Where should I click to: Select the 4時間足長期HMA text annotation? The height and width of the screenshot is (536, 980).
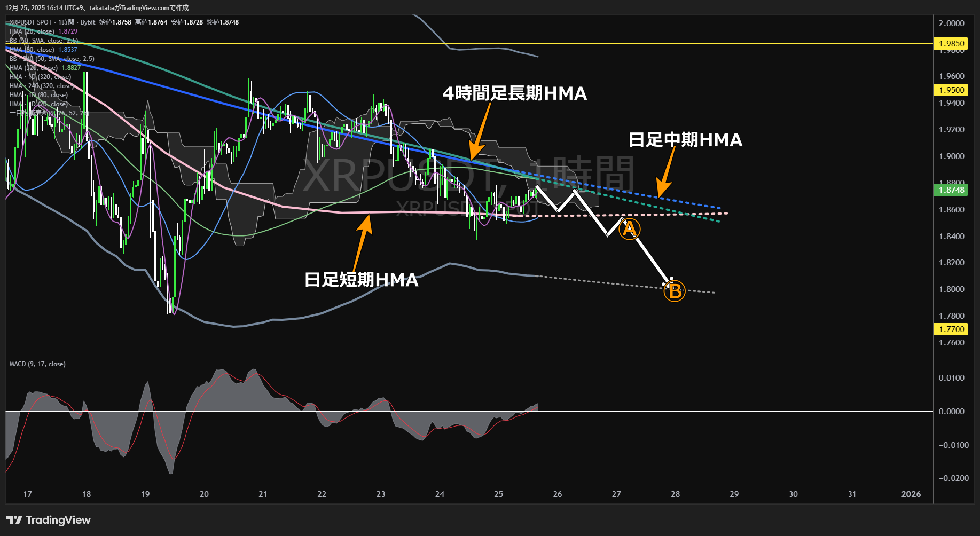point(514,93)
